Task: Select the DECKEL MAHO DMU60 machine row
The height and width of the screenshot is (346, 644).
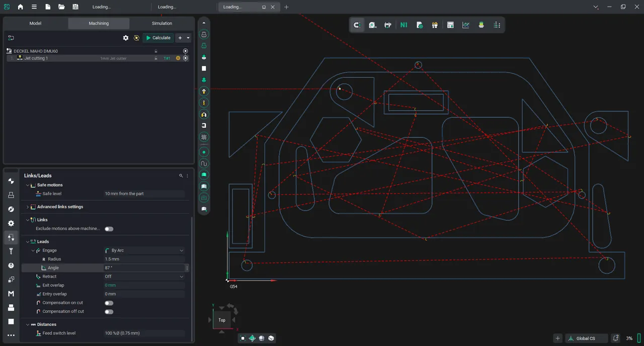Action: pos(35,51)
